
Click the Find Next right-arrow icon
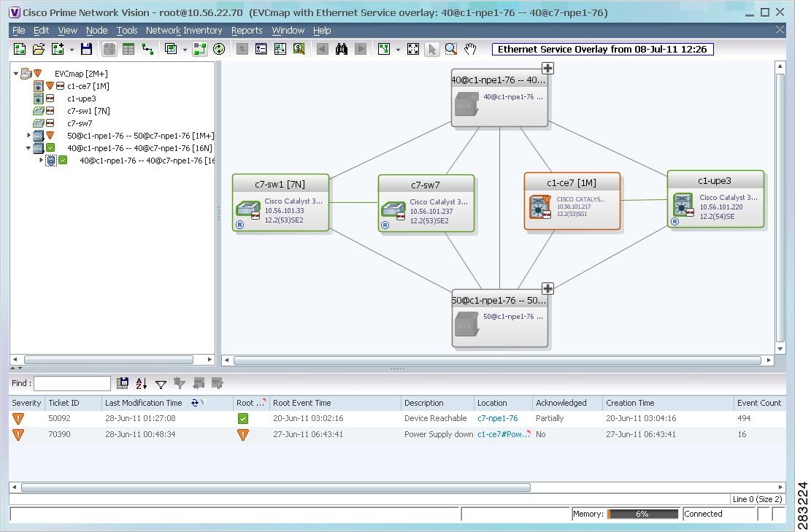pos(361,49)
